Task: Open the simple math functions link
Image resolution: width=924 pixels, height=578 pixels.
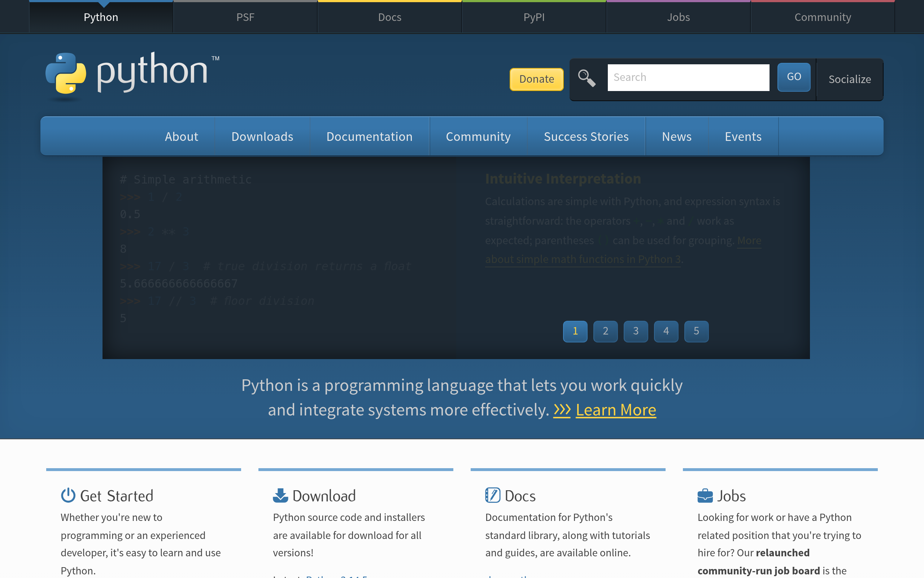Action: click(x=583, y=259)
